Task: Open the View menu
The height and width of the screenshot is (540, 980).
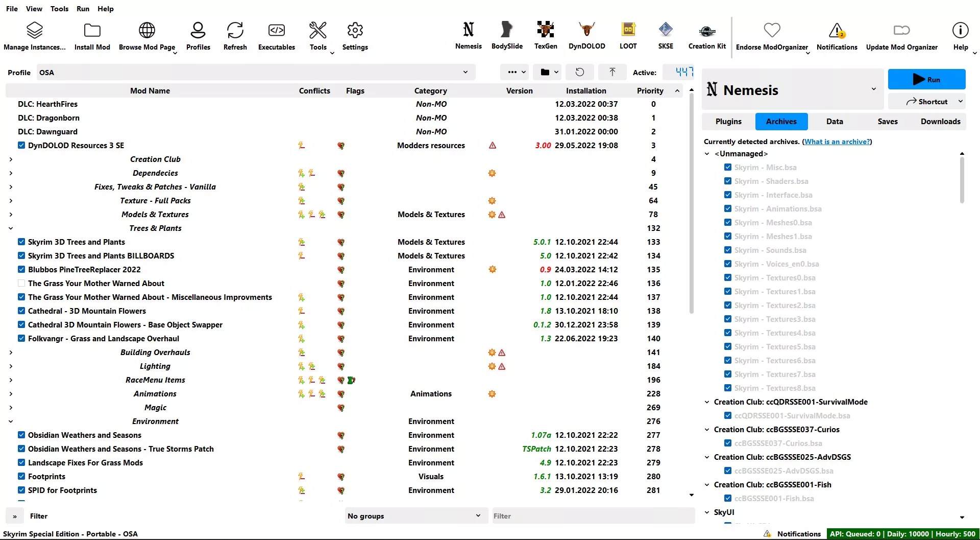Action: (34, 9)
